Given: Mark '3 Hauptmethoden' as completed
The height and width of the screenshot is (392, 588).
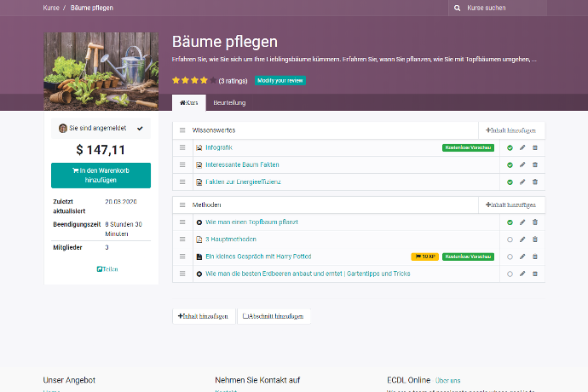Looking at the screenshot, I should tap(510, 239).
